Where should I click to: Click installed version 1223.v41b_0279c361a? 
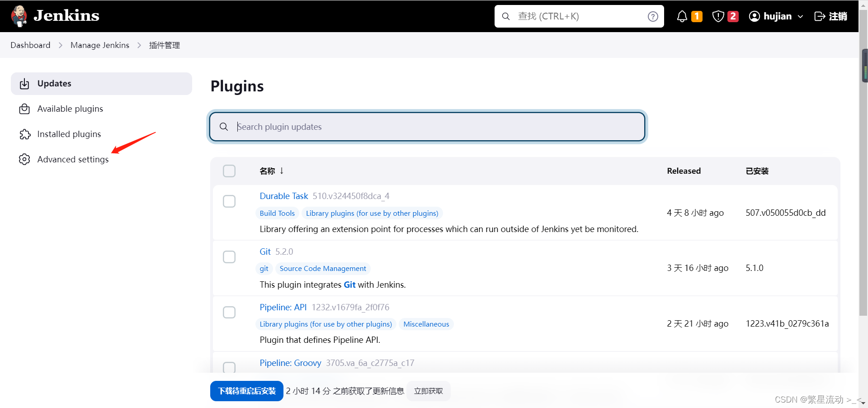[787, 323]
